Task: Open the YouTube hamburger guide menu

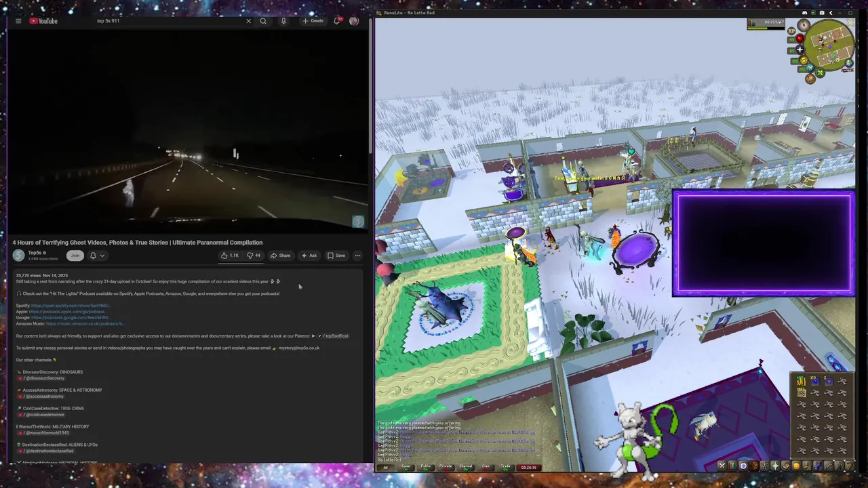Action: click(18, 21)
